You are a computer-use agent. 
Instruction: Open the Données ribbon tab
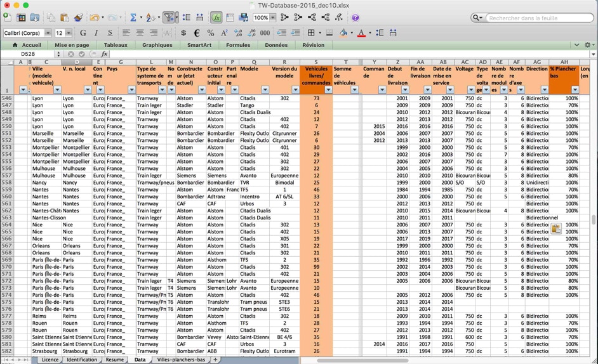[x=276, y=45]
